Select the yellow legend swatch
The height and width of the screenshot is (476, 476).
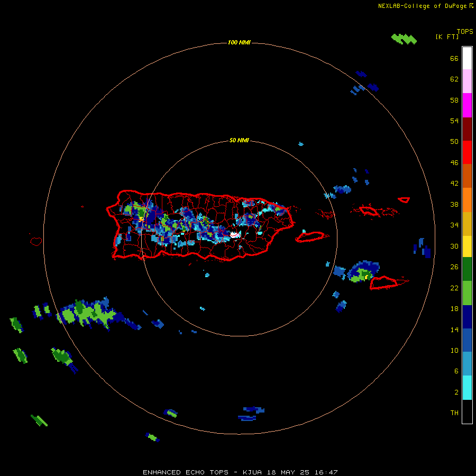point(467,246)
